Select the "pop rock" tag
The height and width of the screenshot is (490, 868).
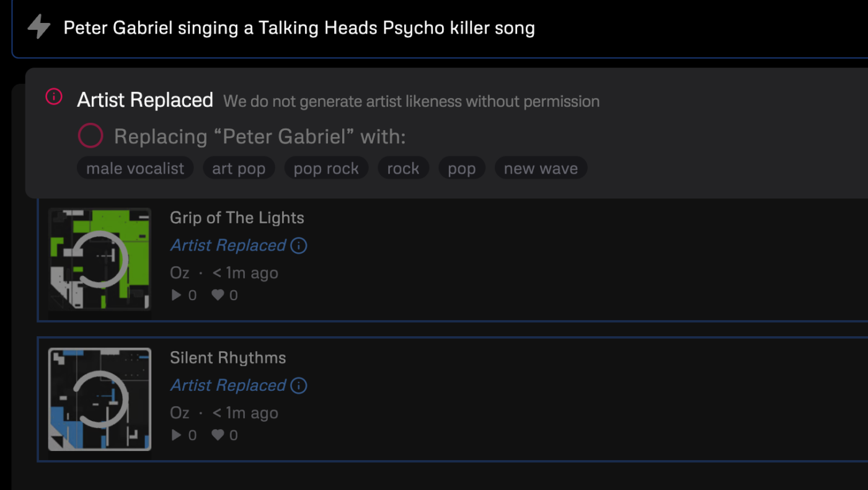[x=326, y=168]
